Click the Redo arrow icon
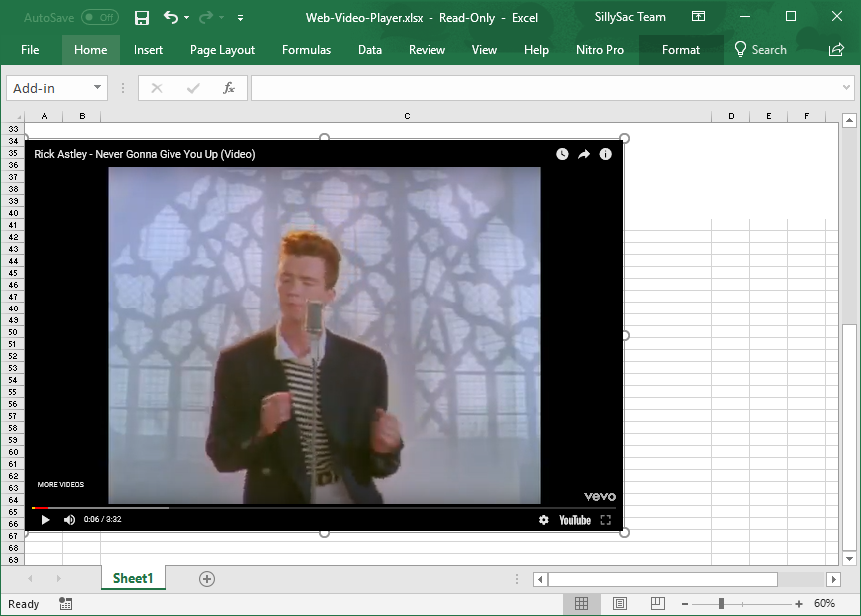Screen dimensions: 861x616 [206, 18]
